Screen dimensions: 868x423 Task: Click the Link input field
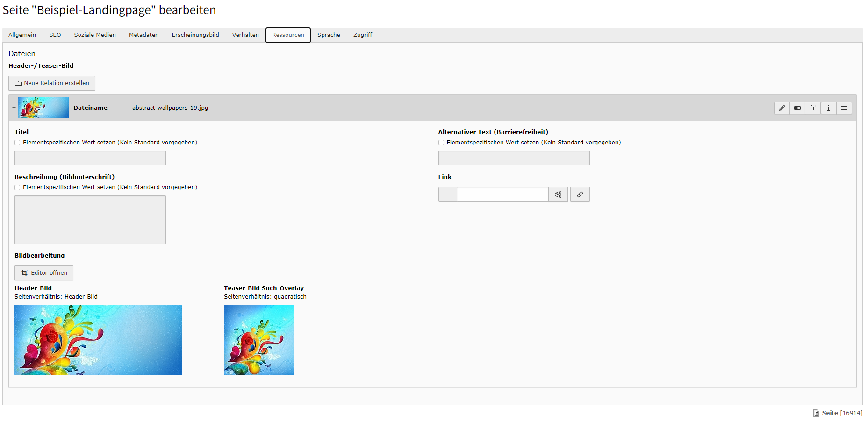(x=502, y=194)
